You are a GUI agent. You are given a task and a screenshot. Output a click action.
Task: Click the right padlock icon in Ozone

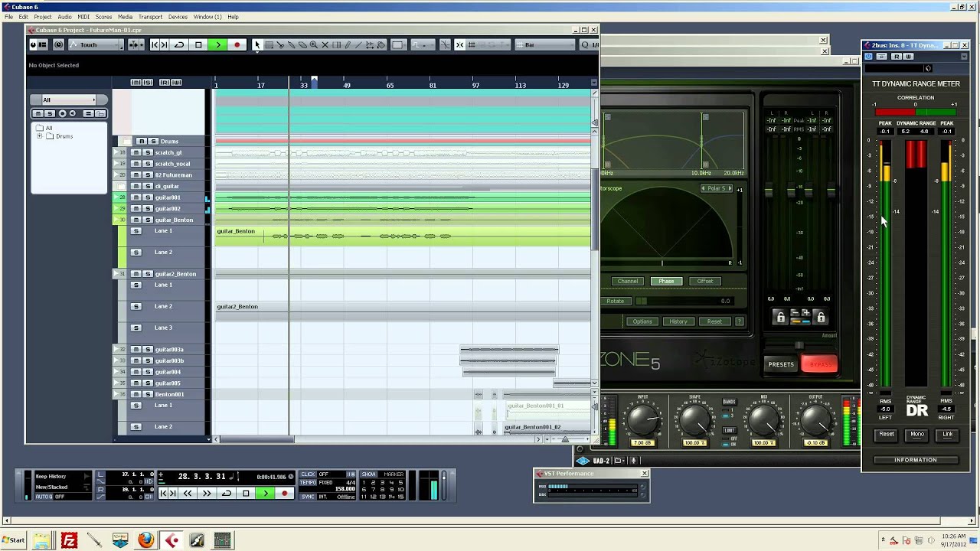point(821,317)
